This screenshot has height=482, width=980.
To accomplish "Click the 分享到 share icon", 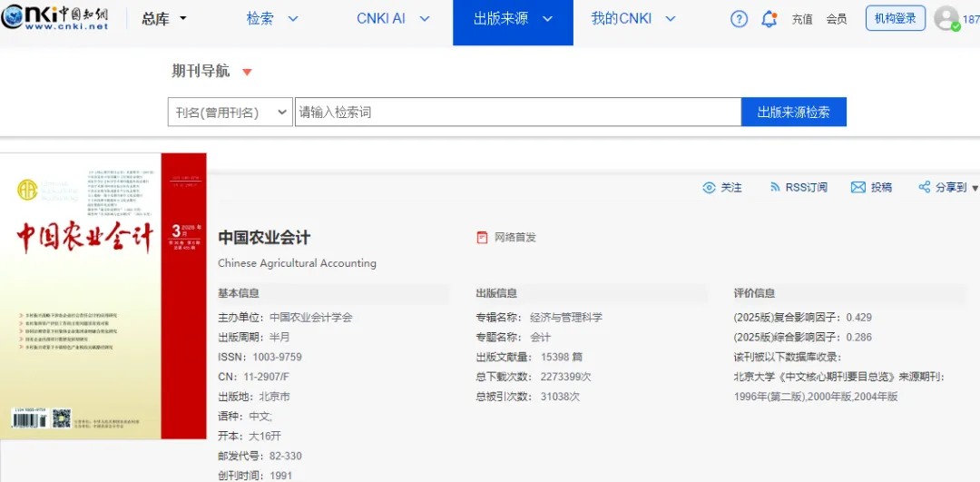I will [x=925, y=188].
